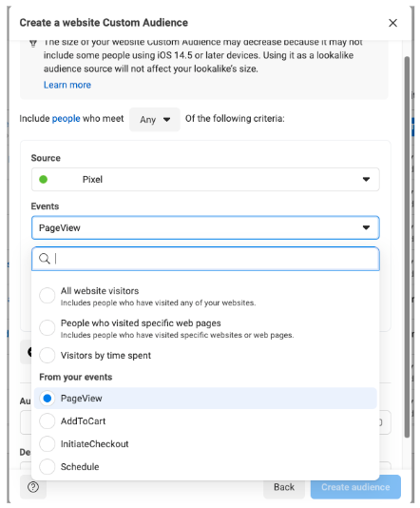Viewport: 420px width, 508px height.
Task: Click the lightbulb tip icon
Action: [33, 43]
